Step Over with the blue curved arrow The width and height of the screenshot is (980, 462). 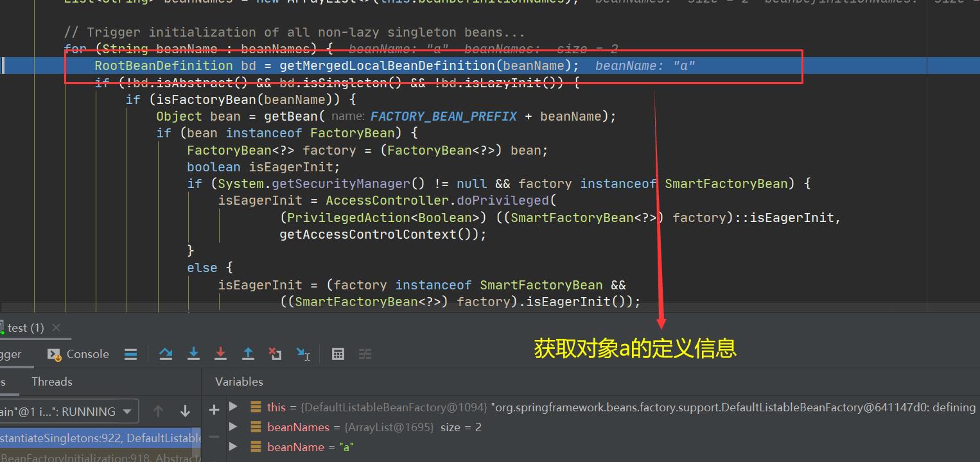[x=166, y=354]
